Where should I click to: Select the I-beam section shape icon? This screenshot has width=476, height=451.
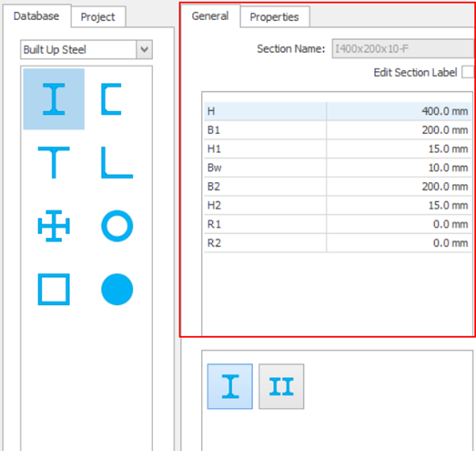tap(54, 99)
